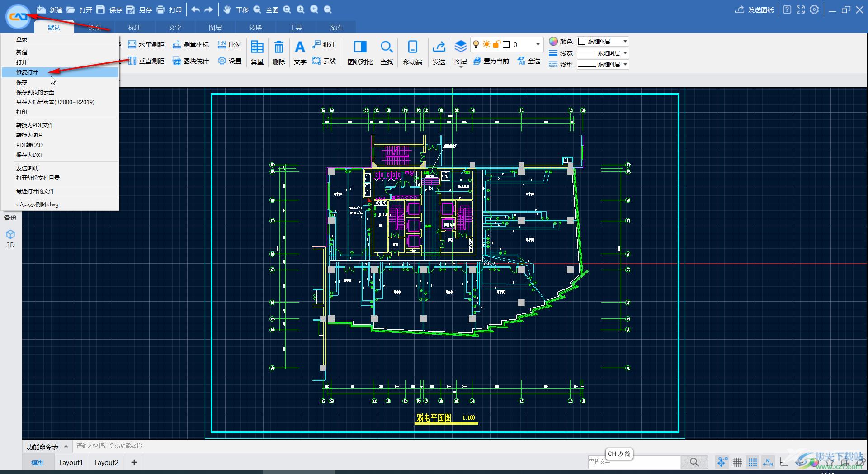The height and width of the screenshot is (474, 868).
Task: Click the 查找文字 search input field
Action: (634, 462)
